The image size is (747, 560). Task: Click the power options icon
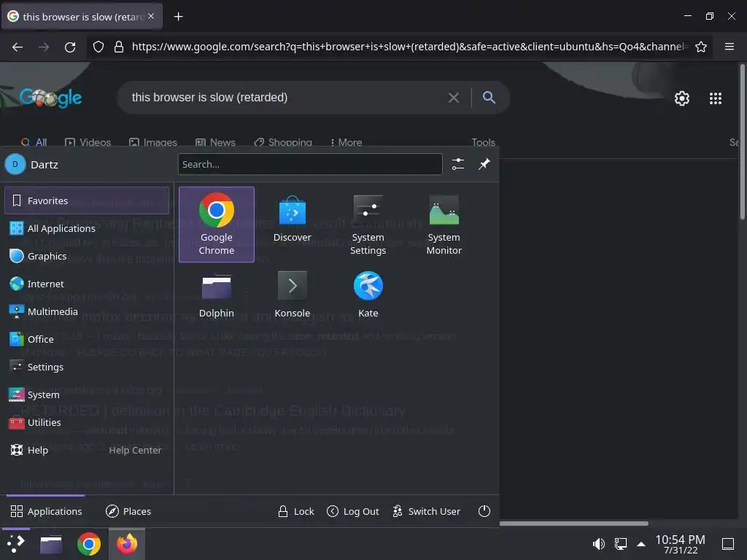click(x=484, y=511)
